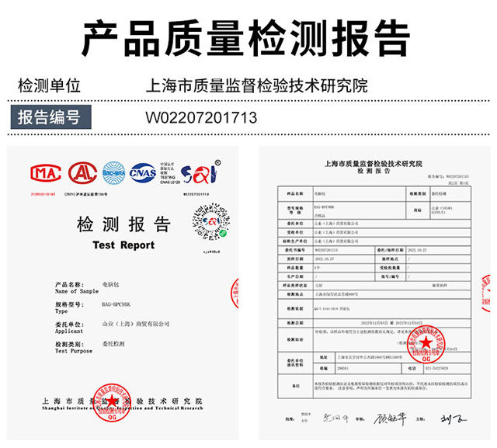The height and width of the screenshot is (448, 497).
Task: Click the 检测依据 row label
Action: 295,308
